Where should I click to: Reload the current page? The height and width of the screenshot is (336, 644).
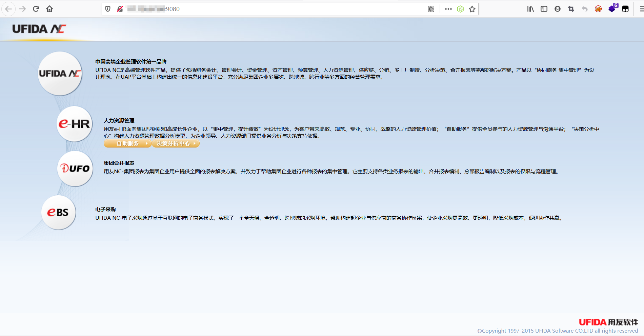[x=36, y=9]
